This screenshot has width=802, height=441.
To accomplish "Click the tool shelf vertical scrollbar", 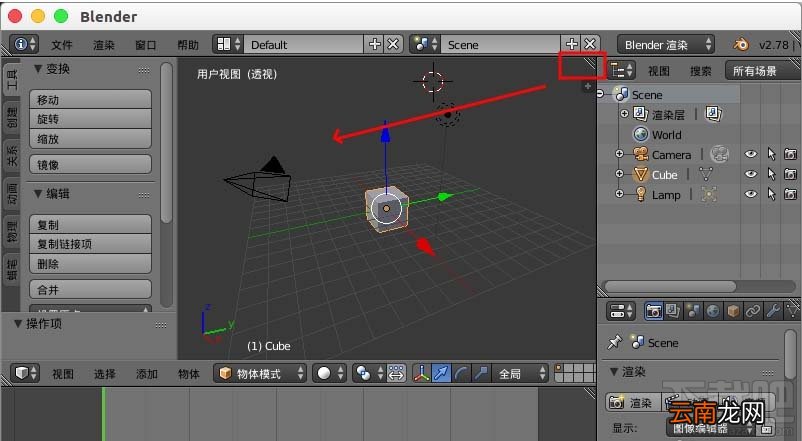I will (x=166, y=143).
